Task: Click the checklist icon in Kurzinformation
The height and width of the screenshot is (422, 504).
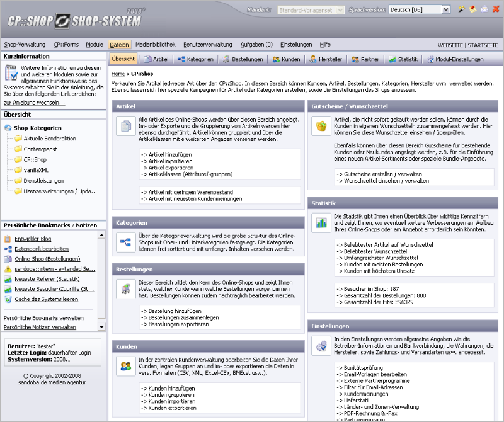Action: [x=11, y=72]
